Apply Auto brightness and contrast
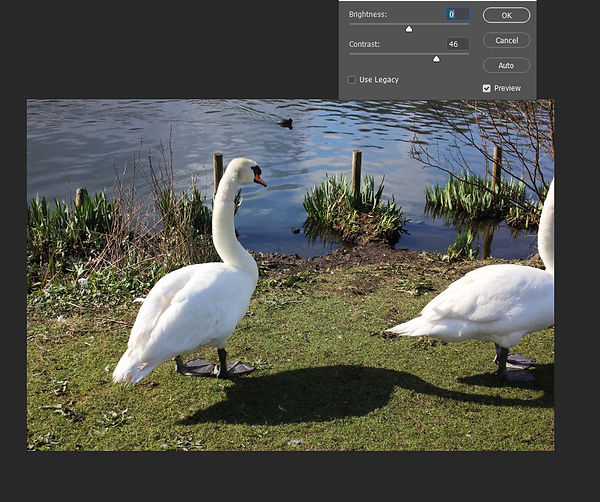The height and width of the screenshot is (502, 600). pyautogui.click(x=506, y=65)
